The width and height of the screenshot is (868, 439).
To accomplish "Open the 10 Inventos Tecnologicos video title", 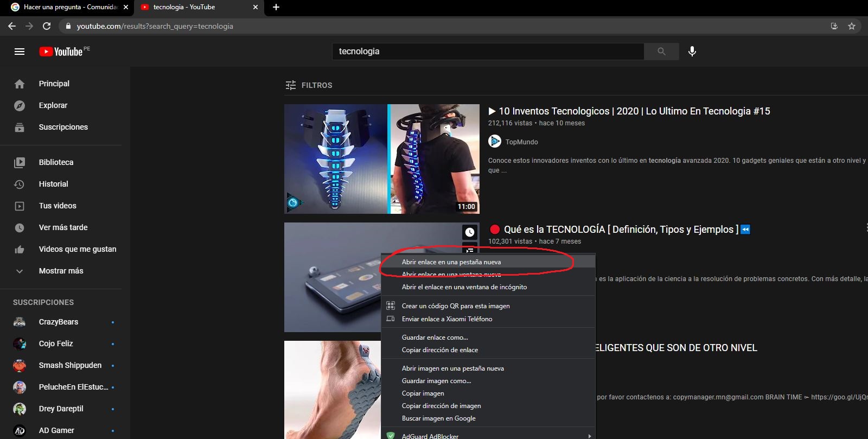I will [x=629, y=111].
